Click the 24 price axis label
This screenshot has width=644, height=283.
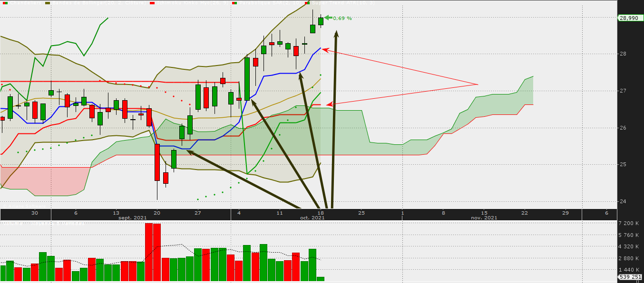pyautogui.click(x=623, y=201)
